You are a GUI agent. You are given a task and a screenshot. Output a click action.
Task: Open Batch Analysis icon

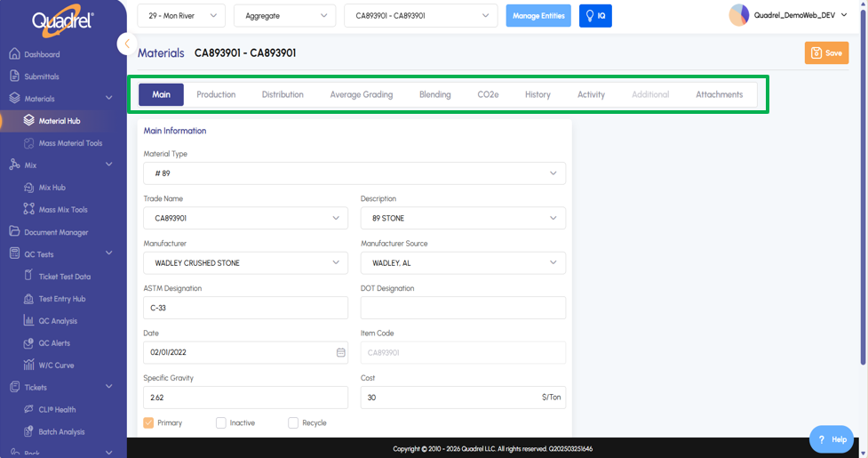(28, 431)
